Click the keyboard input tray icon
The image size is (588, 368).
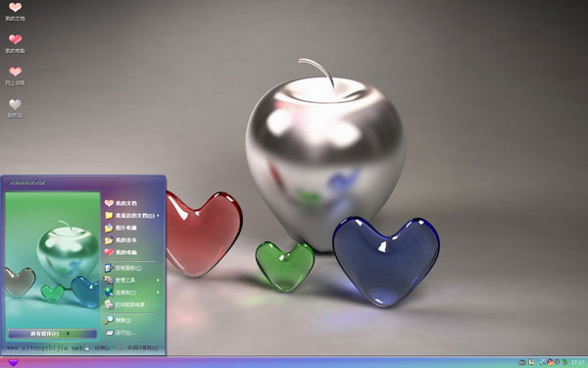pyautogui.click(x=522, y=362)
